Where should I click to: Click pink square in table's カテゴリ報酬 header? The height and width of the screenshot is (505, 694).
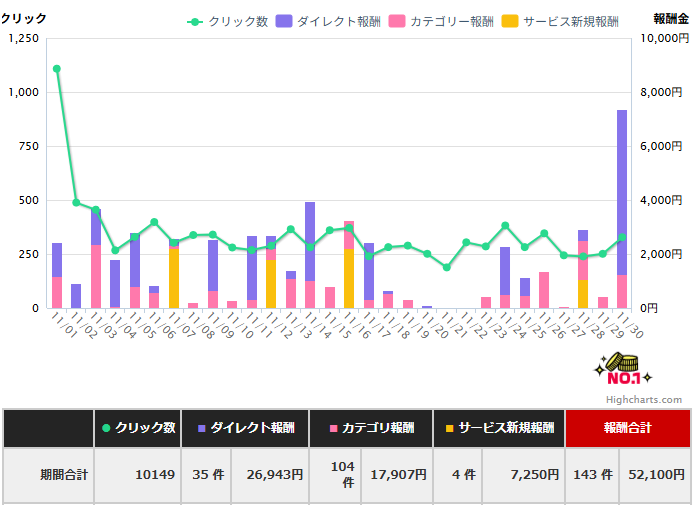[x=333, y=428]
